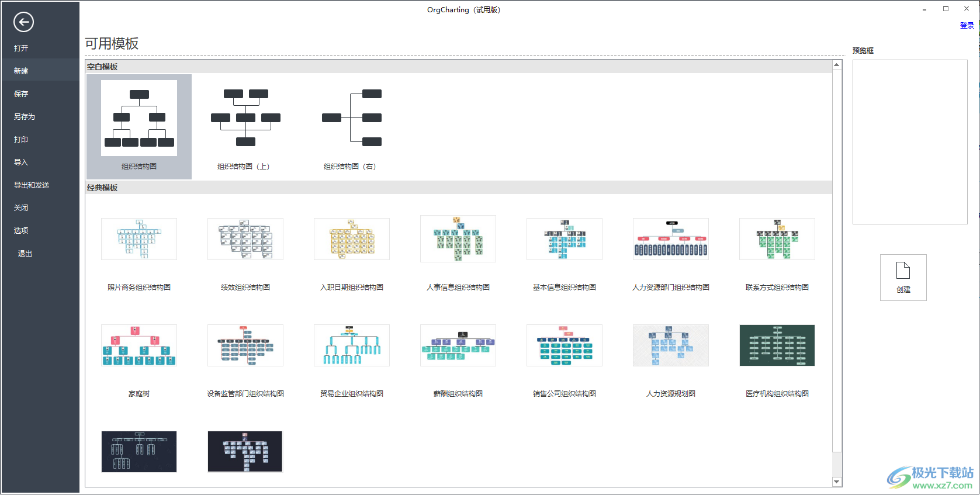Viewport: 980px width, 495px height.
Task: Choose the 人事信息组织结构图 template thumbnail
Action: pyautogui.click(x=458, y=238)
